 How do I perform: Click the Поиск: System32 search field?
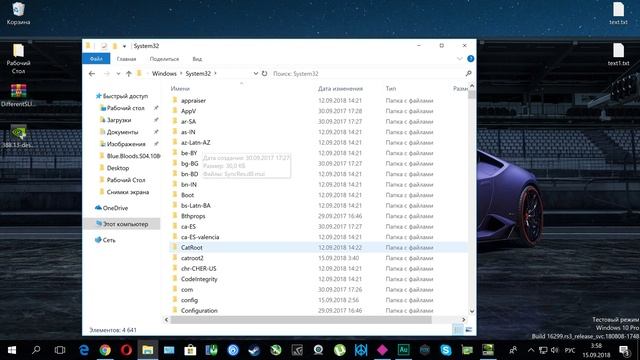pyautogui.click(x=367, y=73)
